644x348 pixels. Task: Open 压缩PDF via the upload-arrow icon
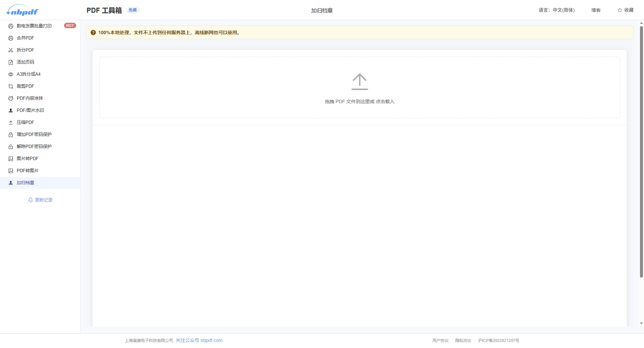(x=10, y=122)
